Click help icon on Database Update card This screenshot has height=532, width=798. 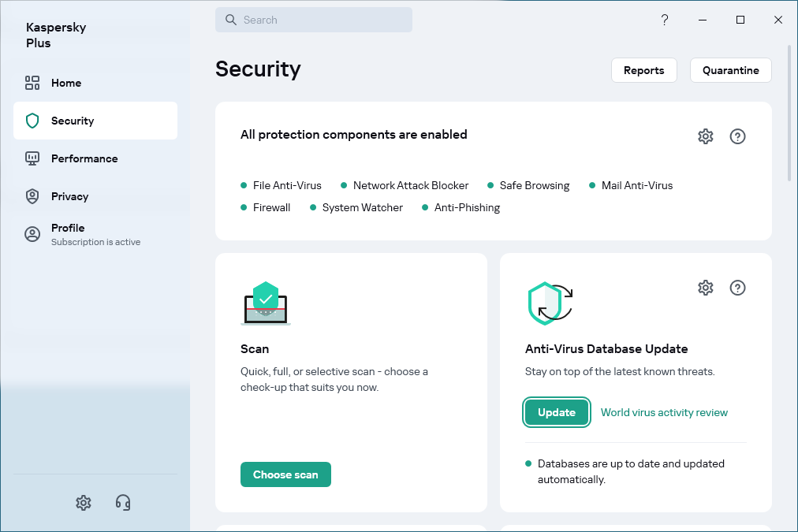737,288
